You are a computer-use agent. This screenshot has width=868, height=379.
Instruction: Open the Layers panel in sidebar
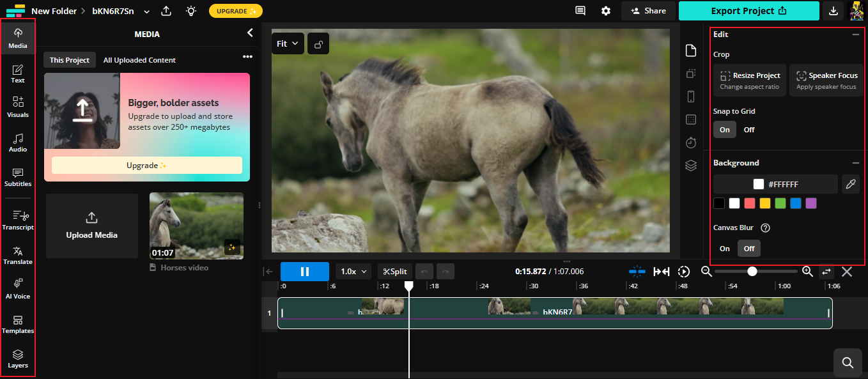pyautogui.click(x=18, y=358)
